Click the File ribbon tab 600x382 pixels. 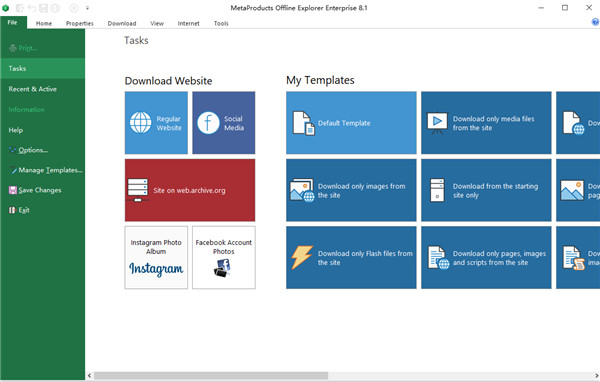13,22
